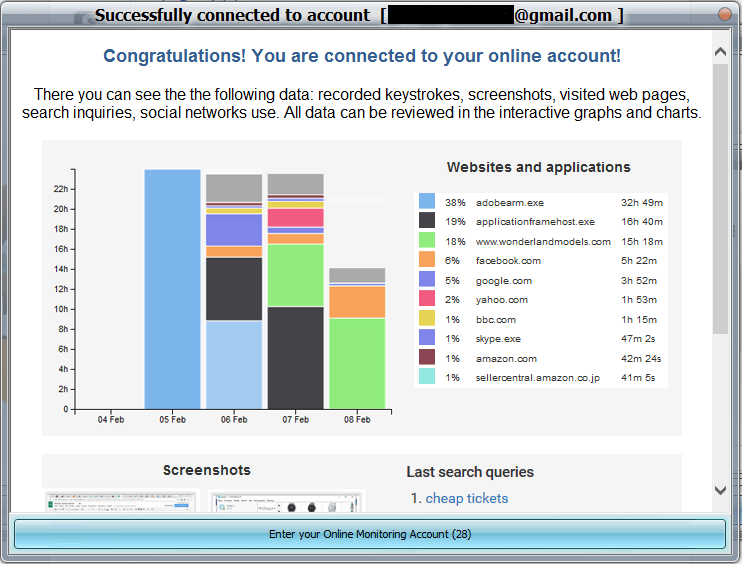742x564 pixels.
Task: Click gray top segment of 08 Feb bar
Action: pyautogui.click(x=357, y=275)
